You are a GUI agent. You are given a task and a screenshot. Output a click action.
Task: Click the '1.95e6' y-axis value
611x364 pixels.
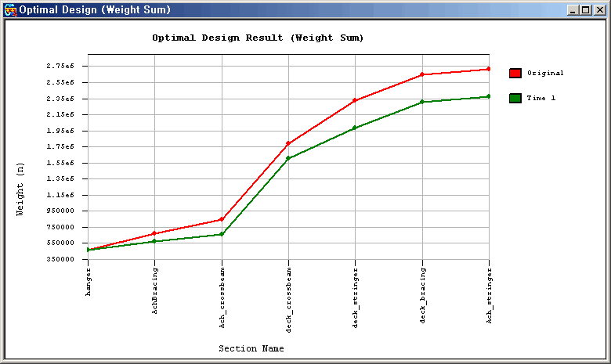point(60,131)
